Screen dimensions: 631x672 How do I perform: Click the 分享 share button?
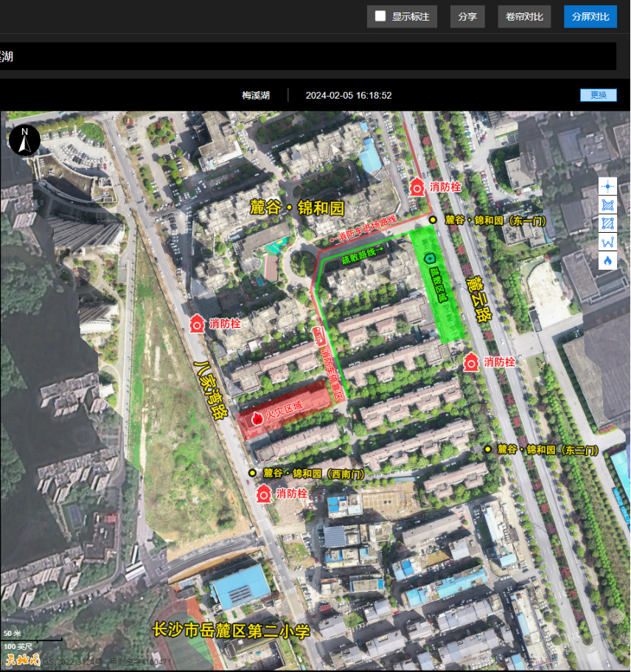(467, 16)
